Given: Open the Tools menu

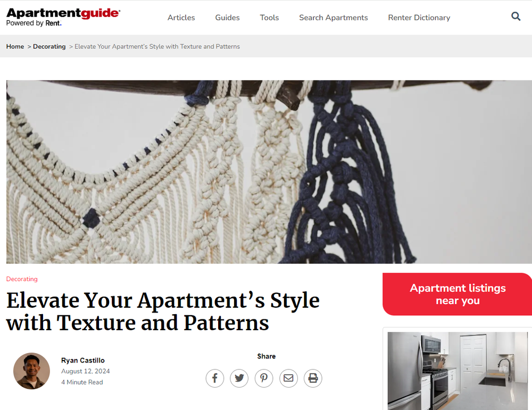Looking at the screenshot, I should pyautogui.click(x=269, y=18).
